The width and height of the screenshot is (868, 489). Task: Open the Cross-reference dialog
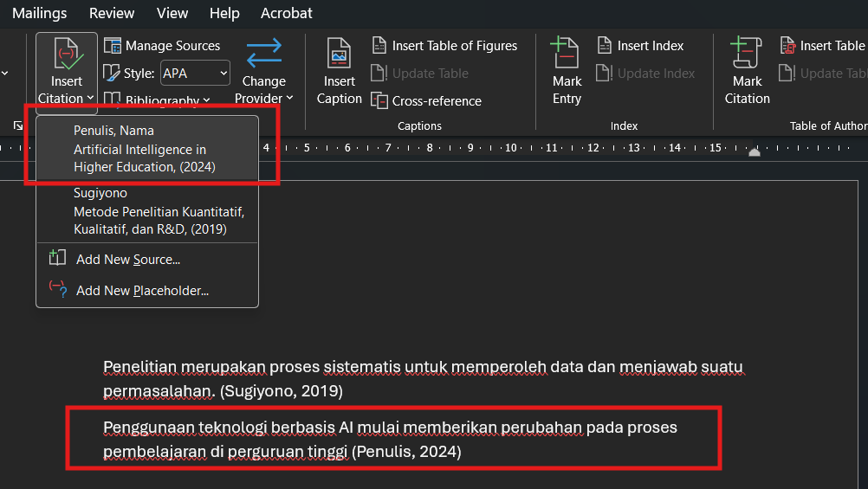[426, 100]
